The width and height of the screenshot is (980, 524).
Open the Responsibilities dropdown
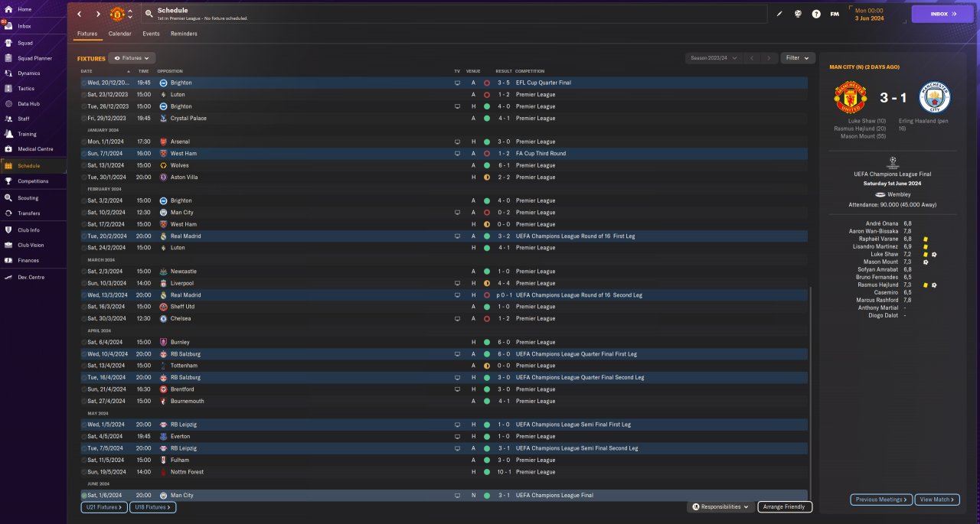(720, 506)
